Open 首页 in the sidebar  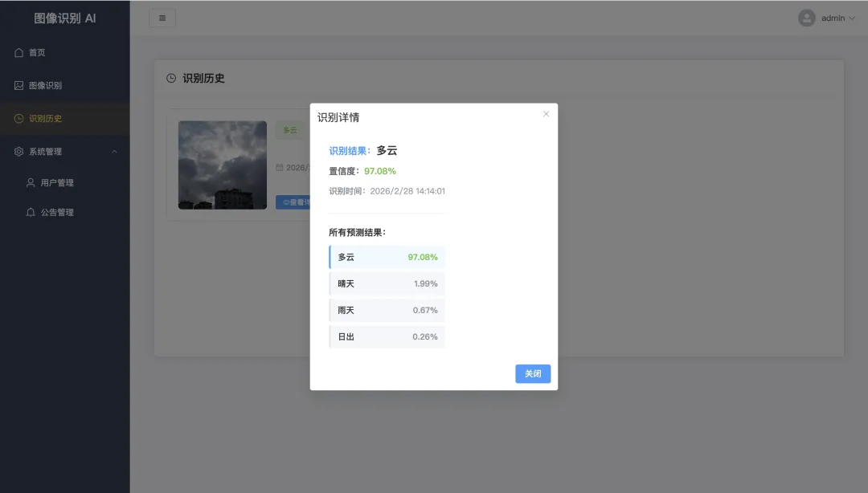coord(65,52)
